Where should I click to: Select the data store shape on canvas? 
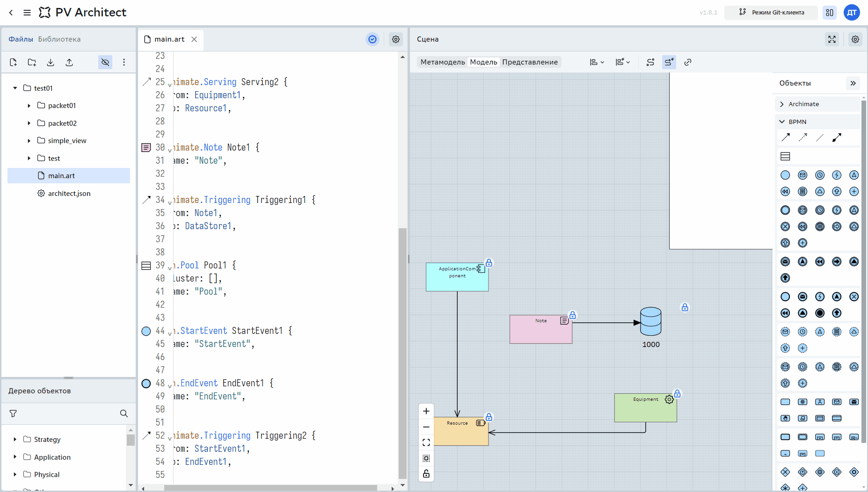[651, 321]
